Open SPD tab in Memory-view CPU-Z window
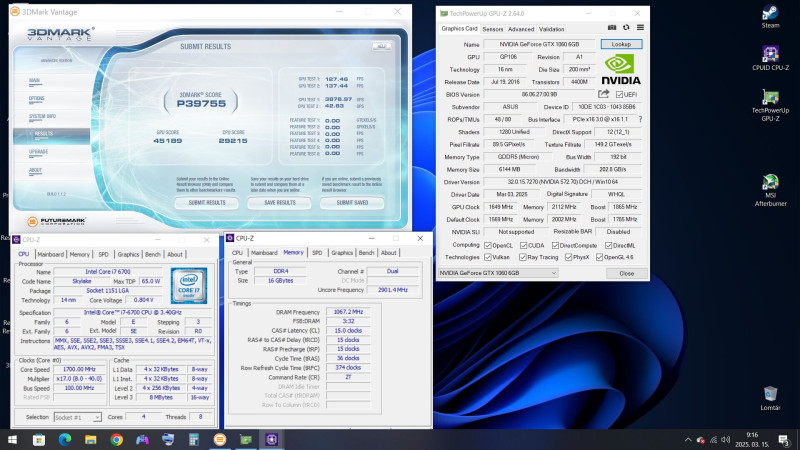Screen dimensions: 800x450 pyautogui.click(x=317, y=253)
